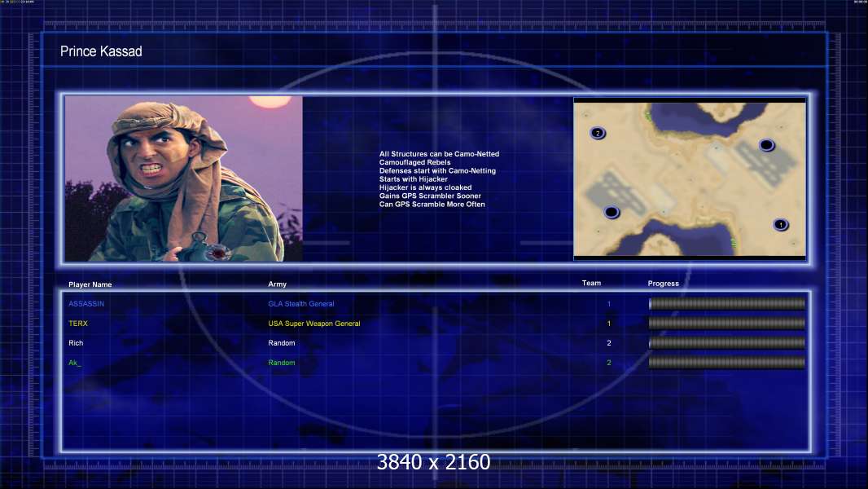Click Ak_'s loading progress bar
Screen dimensions: 868x489
pos(727,363)
